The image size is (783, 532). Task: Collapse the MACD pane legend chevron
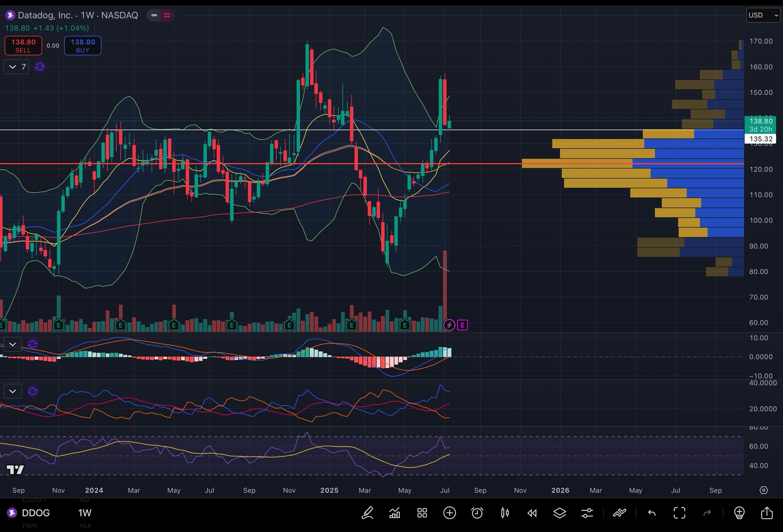coord(13,344)
